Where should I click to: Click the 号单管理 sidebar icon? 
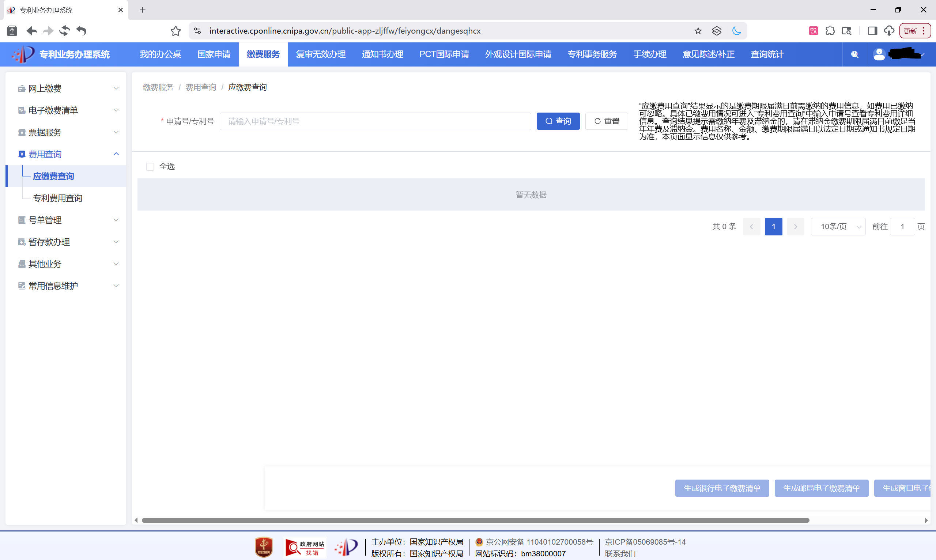click(22, 220)
